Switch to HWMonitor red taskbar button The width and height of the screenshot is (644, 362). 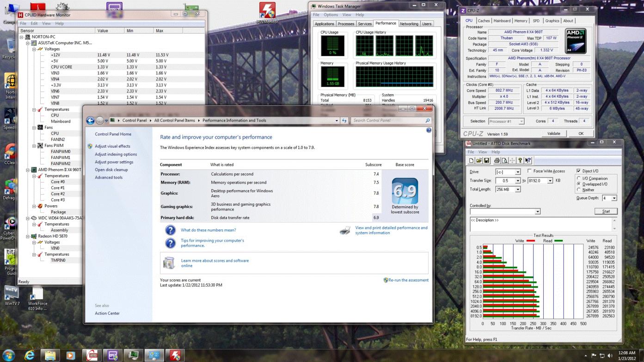coord(175,355)
